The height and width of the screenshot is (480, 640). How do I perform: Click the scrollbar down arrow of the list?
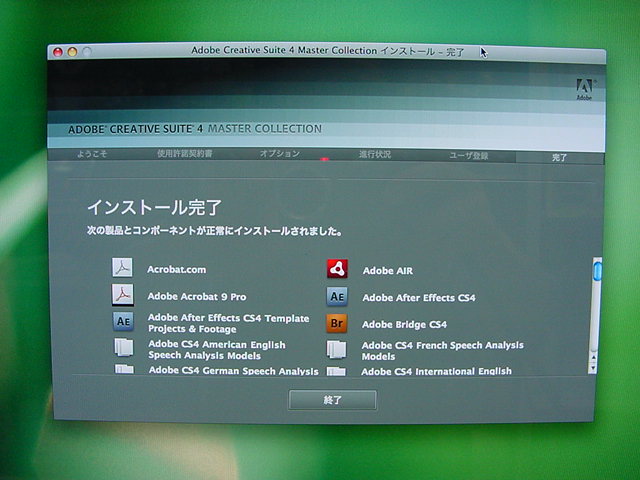tap(593, 369)
